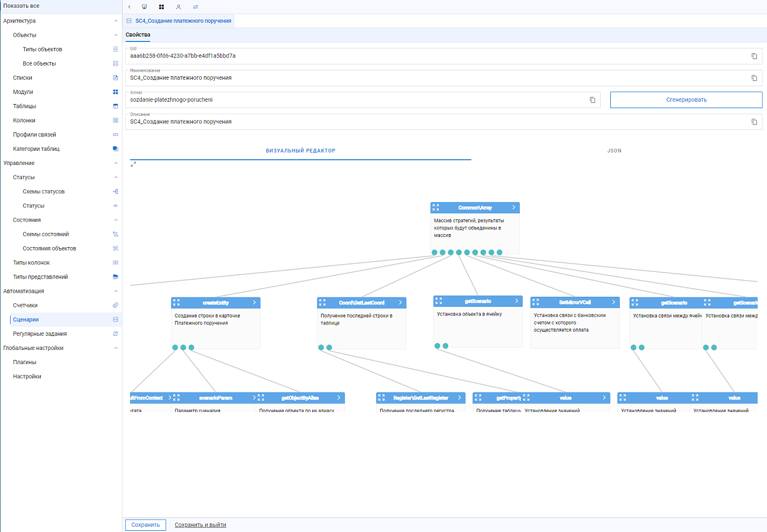Click the Модули grid icon in sidebar
Image resolution: width=767 pixels, height=532 pixels.
115,92
